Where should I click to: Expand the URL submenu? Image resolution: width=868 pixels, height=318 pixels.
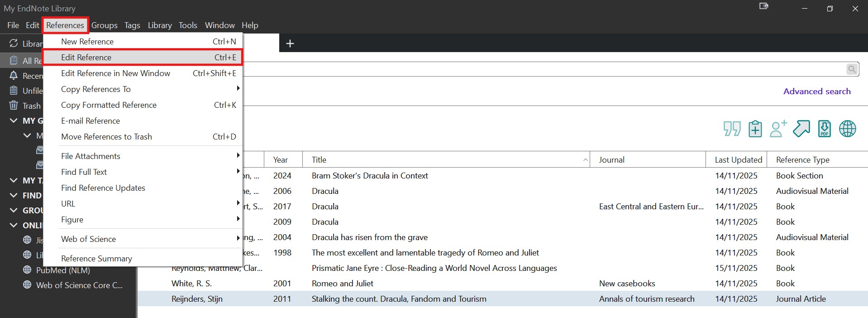(x=143, y=203)
